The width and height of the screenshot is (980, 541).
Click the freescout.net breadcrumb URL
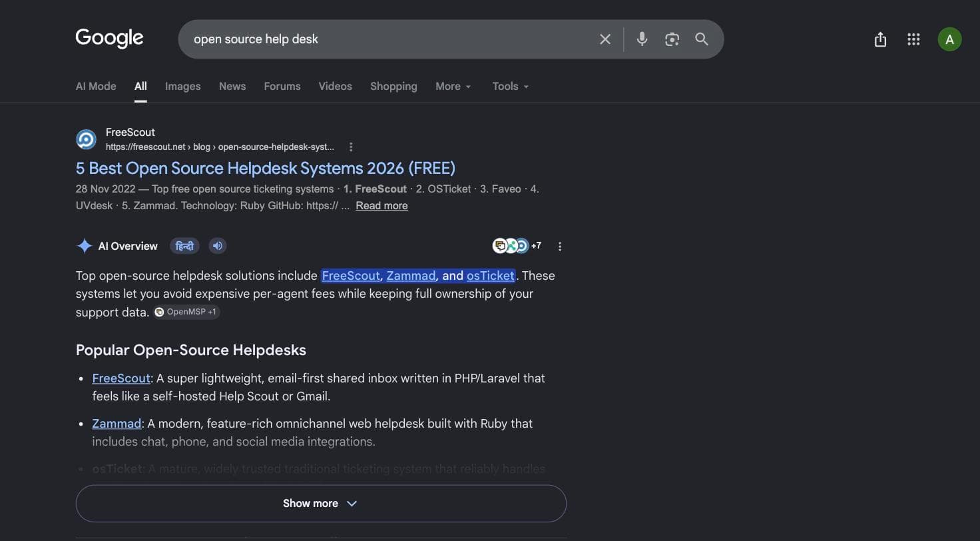tap(220, 147)
